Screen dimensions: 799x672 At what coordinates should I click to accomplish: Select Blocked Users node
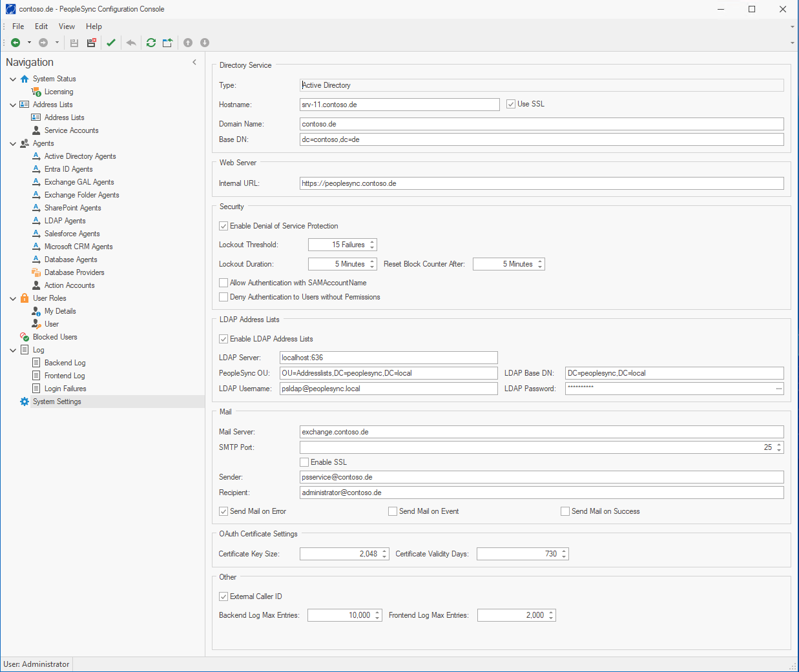[55, 337]
